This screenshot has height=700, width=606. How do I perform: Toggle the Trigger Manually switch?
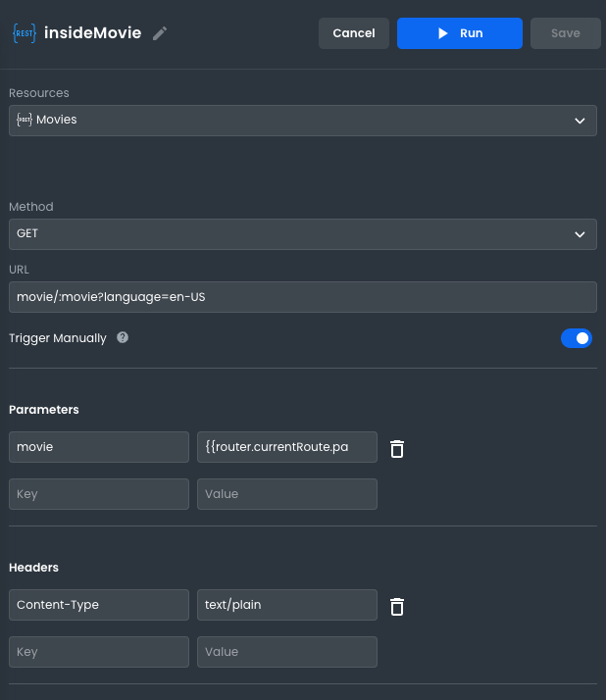click(577, 338)
